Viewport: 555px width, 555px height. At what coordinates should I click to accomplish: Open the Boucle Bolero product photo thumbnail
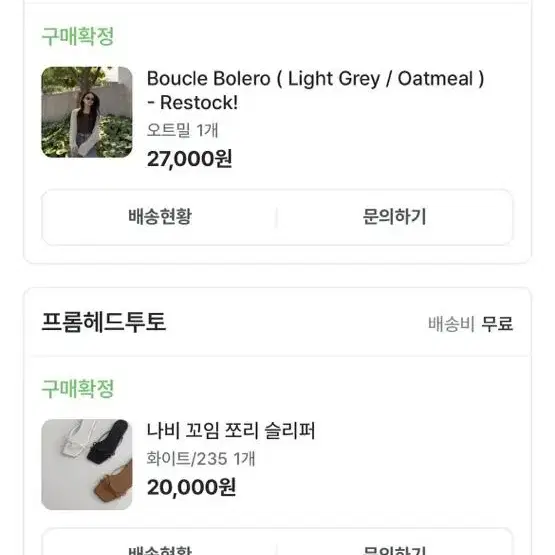(87, 112)
